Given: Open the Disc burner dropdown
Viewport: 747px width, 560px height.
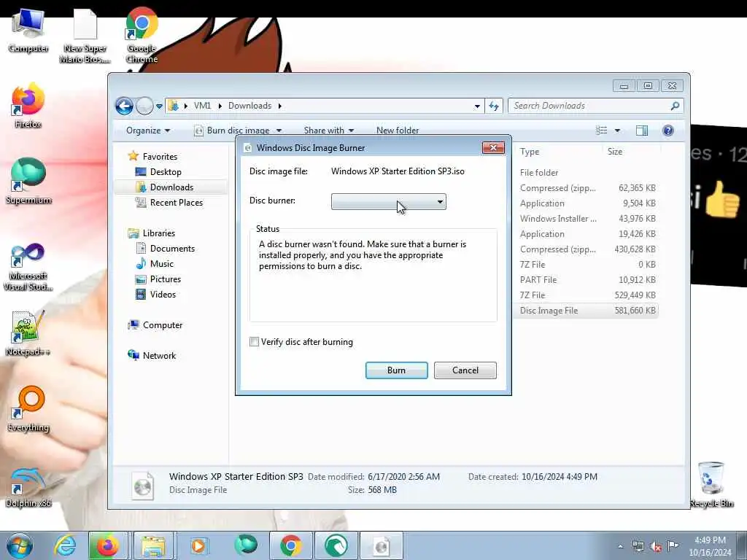Looking at the screenshot, I should (389, 201).
